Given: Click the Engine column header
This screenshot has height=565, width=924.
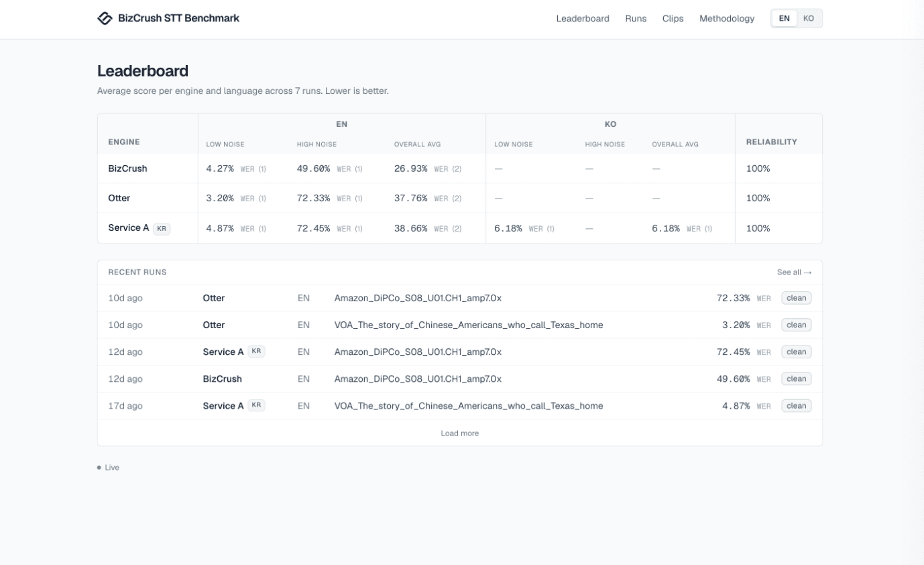Looking at the screenshot, I should click(124, 142).
